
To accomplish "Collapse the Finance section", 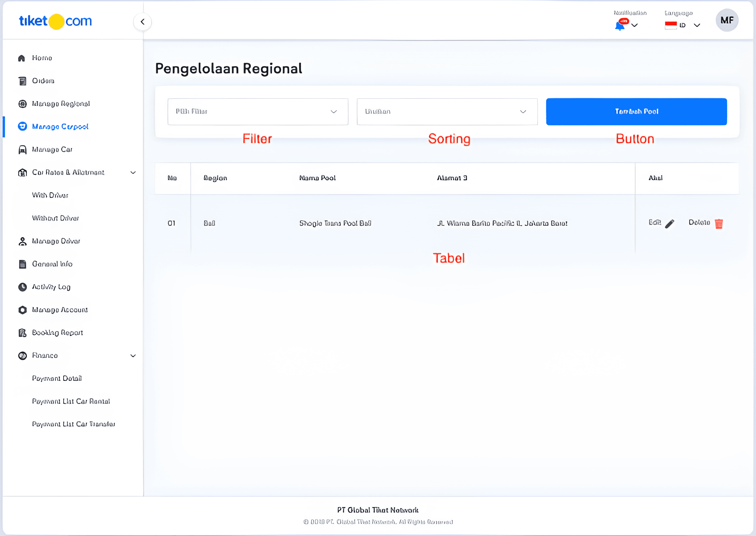I will point(133,356).
